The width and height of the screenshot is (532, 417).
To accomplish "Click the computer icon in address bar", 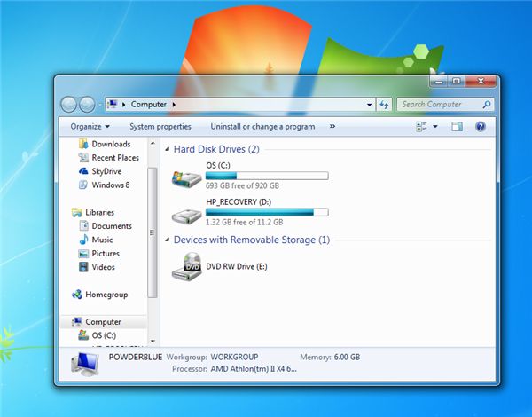I will (x=113, y=105).
